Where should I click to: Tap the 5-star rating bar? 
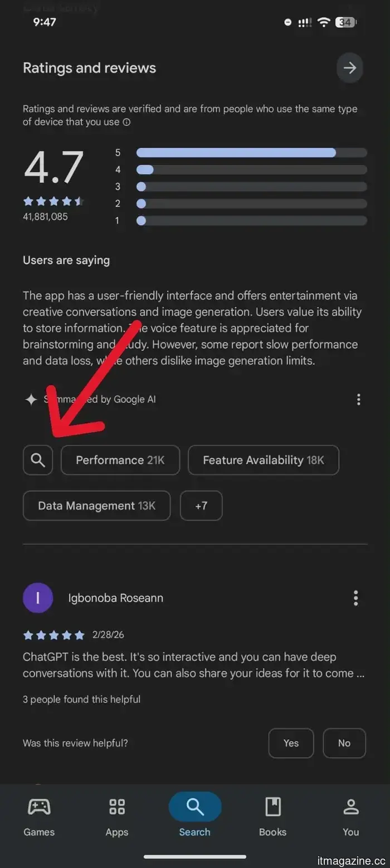(x=251, y=152)
